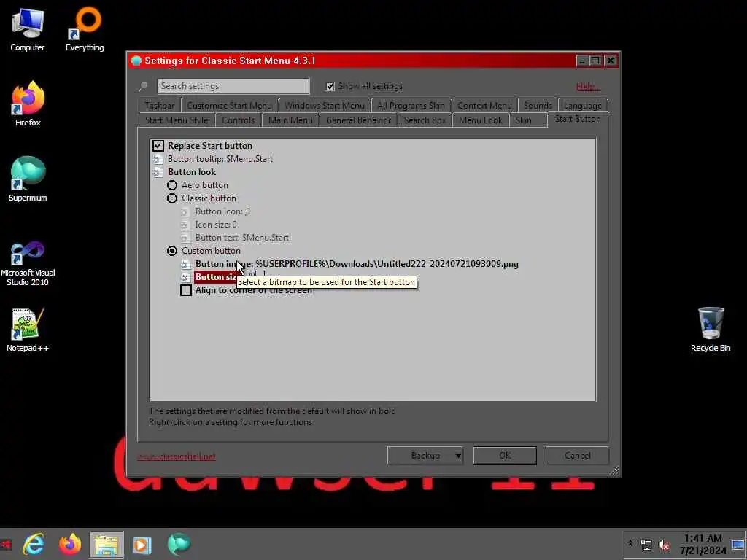Select the Button image path setting
Screen dimensions: 747x560
[357, 264]
